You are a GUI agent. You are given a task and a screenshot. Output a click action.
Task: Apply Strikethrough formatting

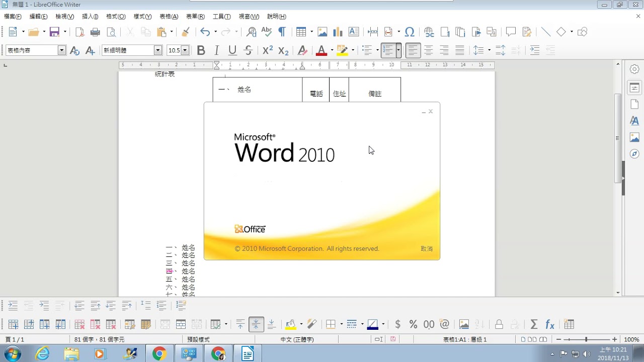click(248, 50)
